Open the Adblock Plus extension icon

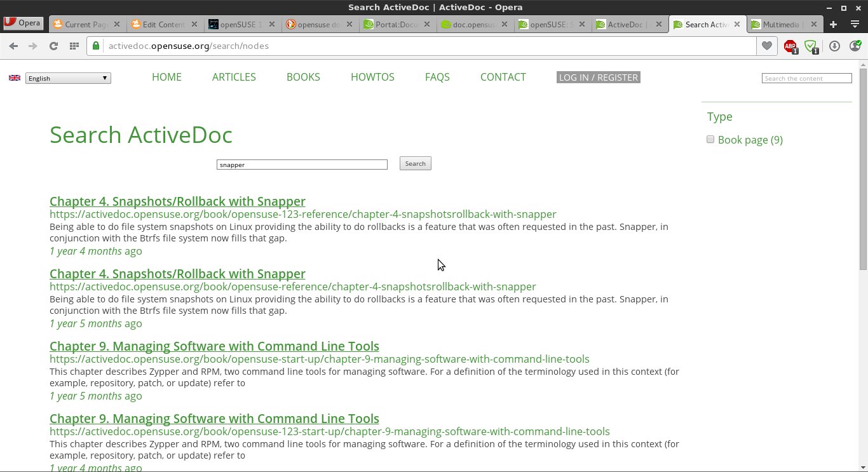tap(790, 46)
